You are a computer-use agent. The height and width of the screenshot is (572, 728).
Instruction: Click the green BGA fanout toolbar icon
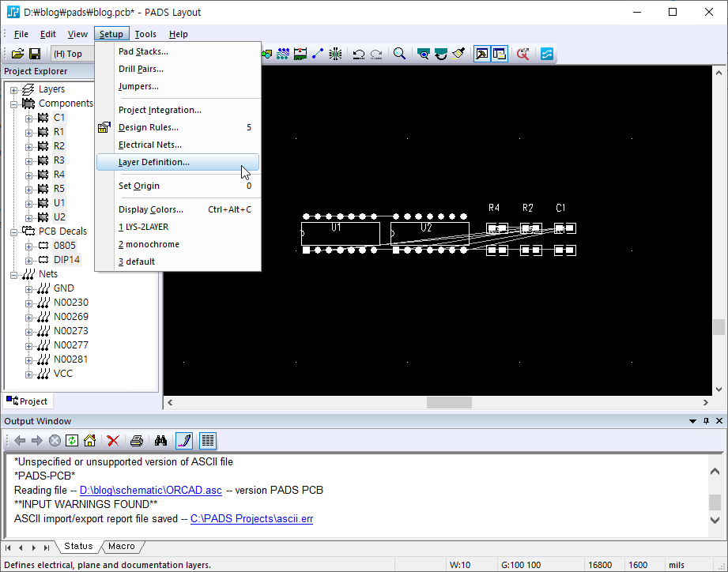point(335,54)
